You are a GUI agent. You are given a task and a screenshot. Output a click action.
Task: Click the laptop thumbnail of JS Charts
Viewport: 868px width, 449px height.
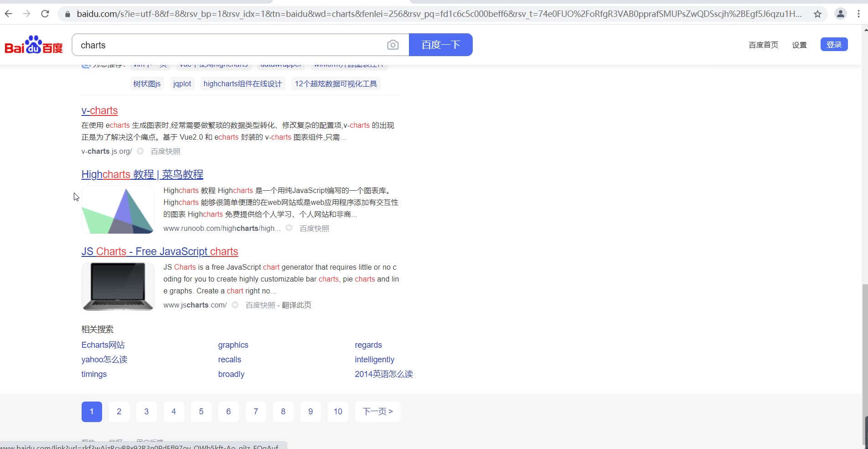click(118, 287)
